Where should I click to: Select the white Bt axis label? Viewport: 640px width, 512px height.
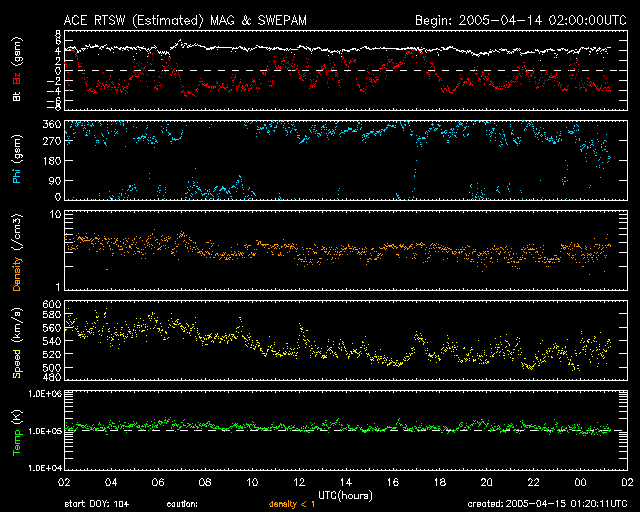click(x=17, y=97)
